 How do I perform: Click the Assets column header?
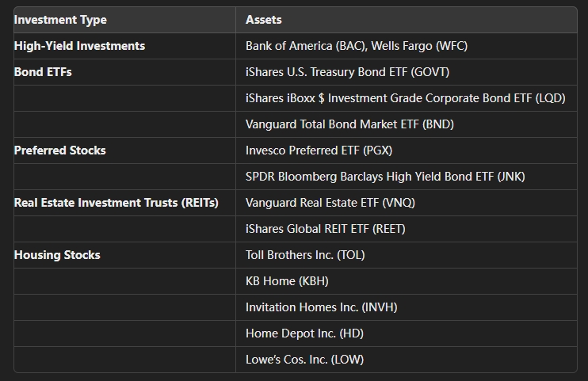tap(263, 20)
